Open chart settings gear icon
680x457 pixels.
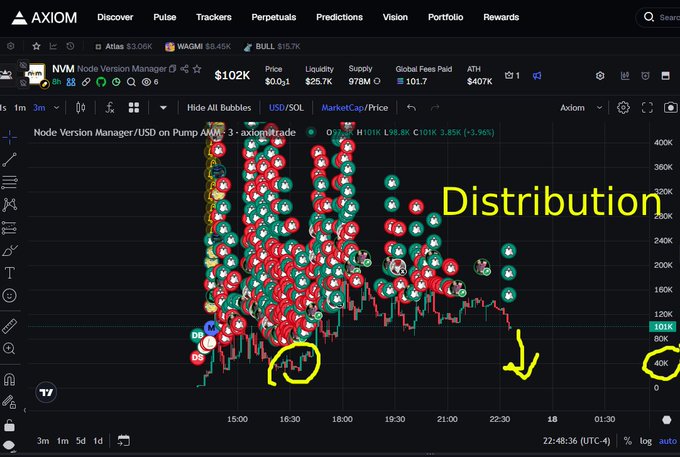[623, 108]
